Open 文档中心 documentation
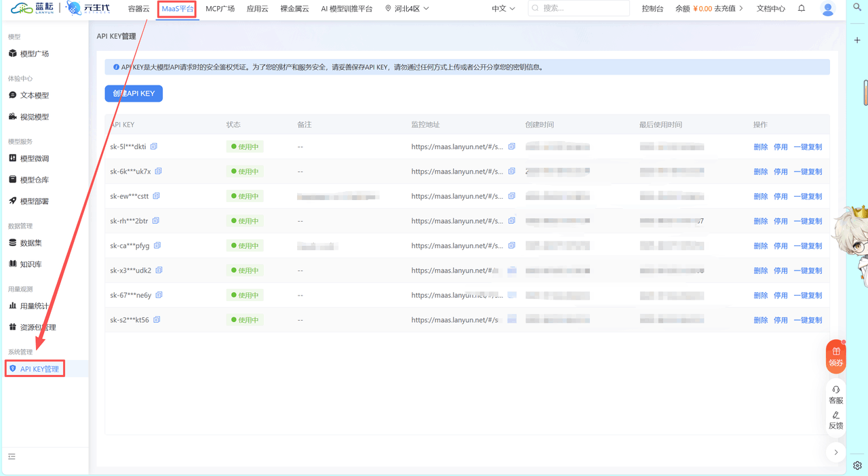 pos(771,9)
